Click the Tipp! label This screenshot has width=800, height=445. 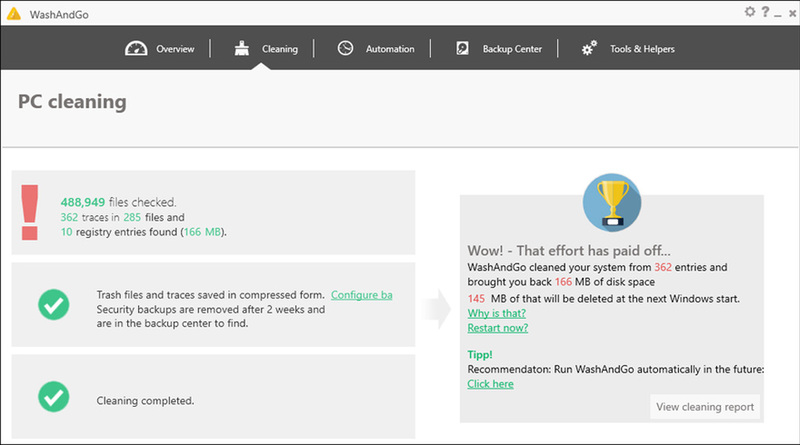pos(480,355)
